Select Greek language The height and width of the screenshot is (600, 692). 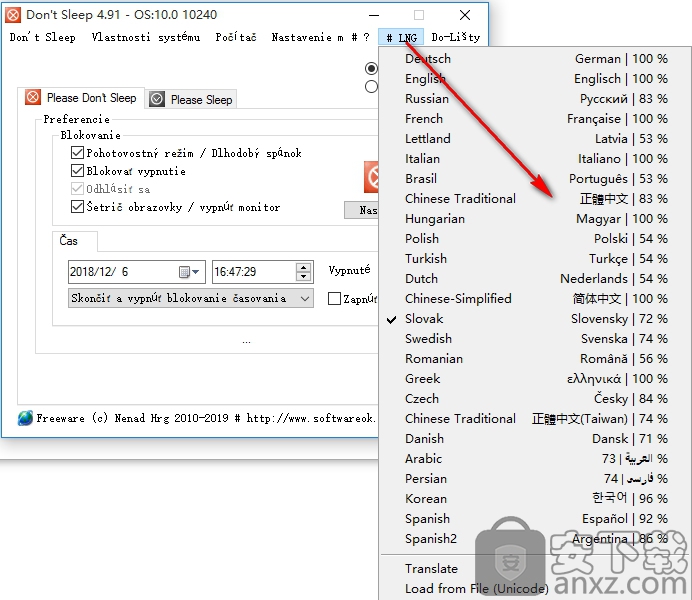(x=535, y=379)
